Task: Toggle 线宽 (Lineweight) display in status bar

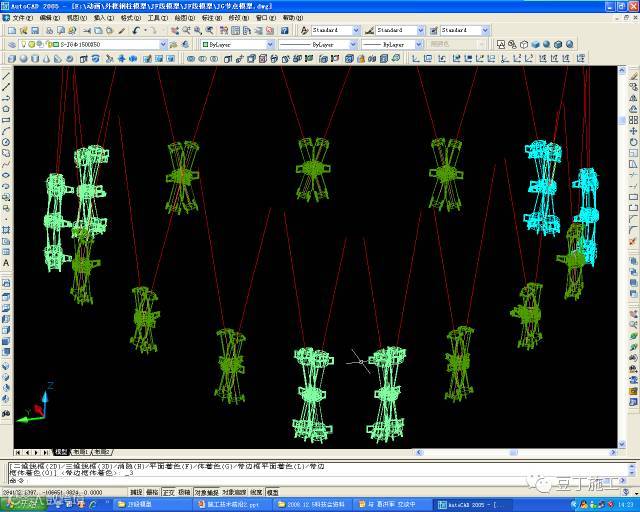Action: 256,492
